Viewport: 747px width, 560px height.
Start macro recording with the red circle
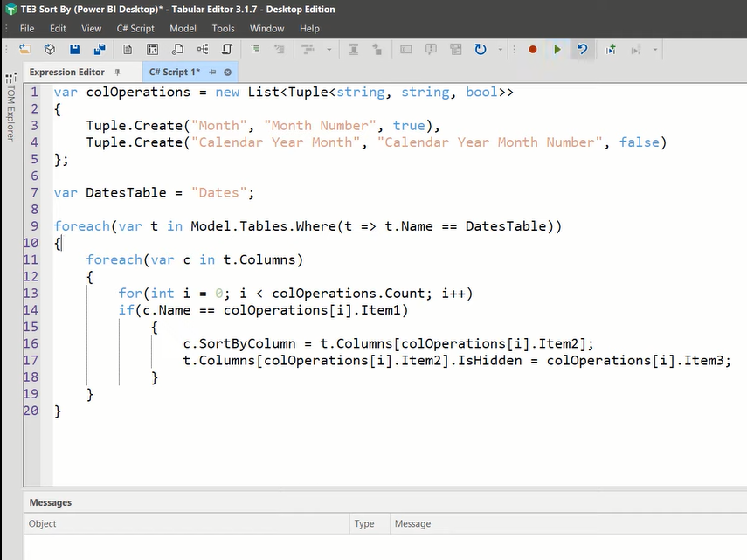tap(533, 50)
